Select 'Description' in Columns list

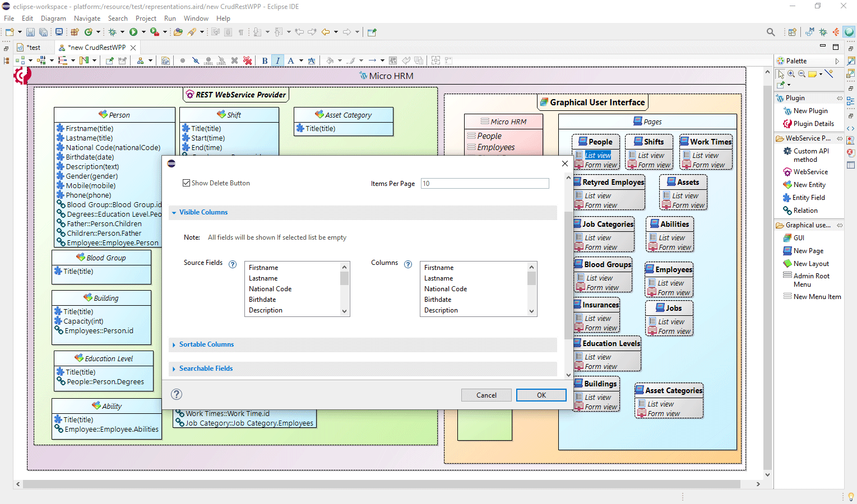click(441, 310)
